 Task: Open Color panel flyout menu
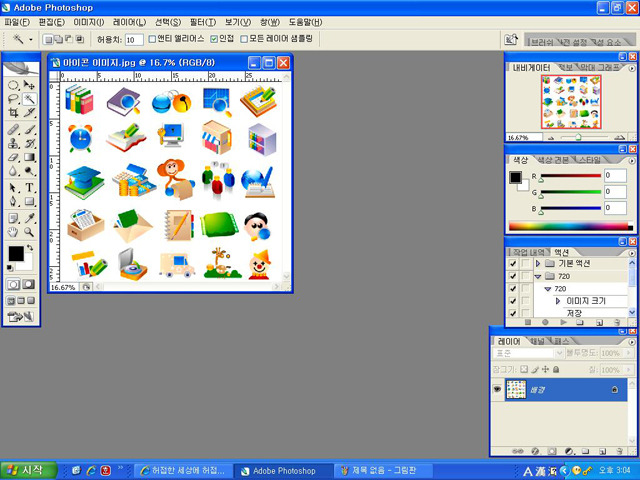point(632,161)
